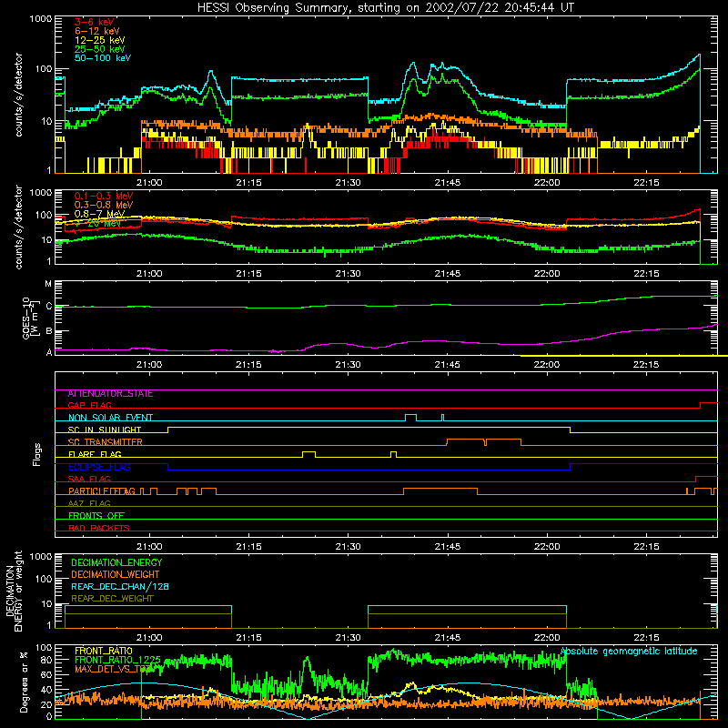Click the DECIMATION_WEIGHT legend entry

point(116,575)
